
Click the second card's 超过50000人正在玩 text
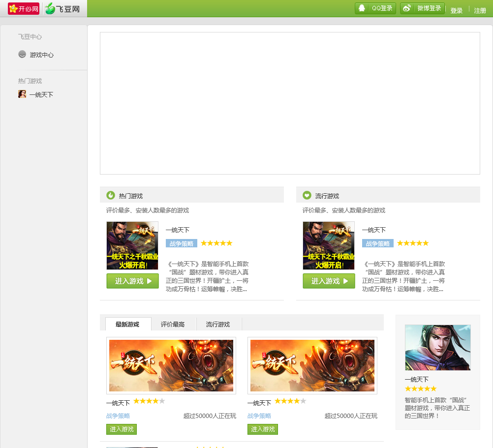351,416
